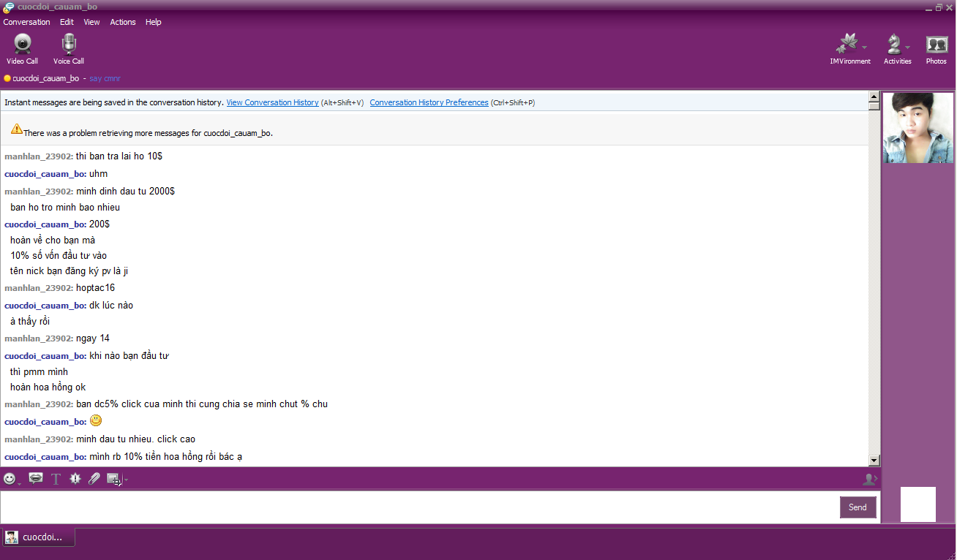
Task: Click the contact's avatar photo
Action: point(918,128)
